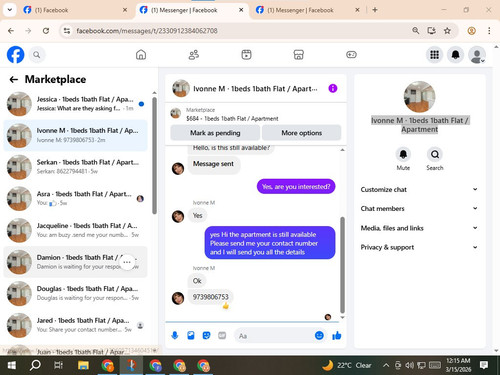Send a thumbs up like

click(x=337, y=335)
